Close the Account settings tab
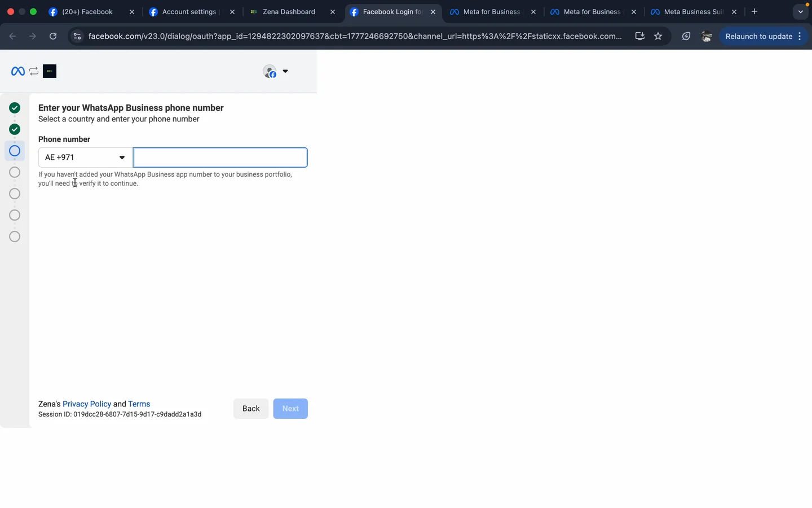This screenshot has width=812, height=508. [232, 12]
